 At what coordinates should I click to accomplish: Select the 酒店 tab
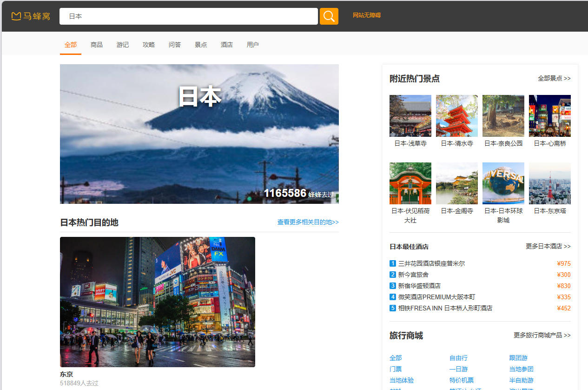(227, 45)
